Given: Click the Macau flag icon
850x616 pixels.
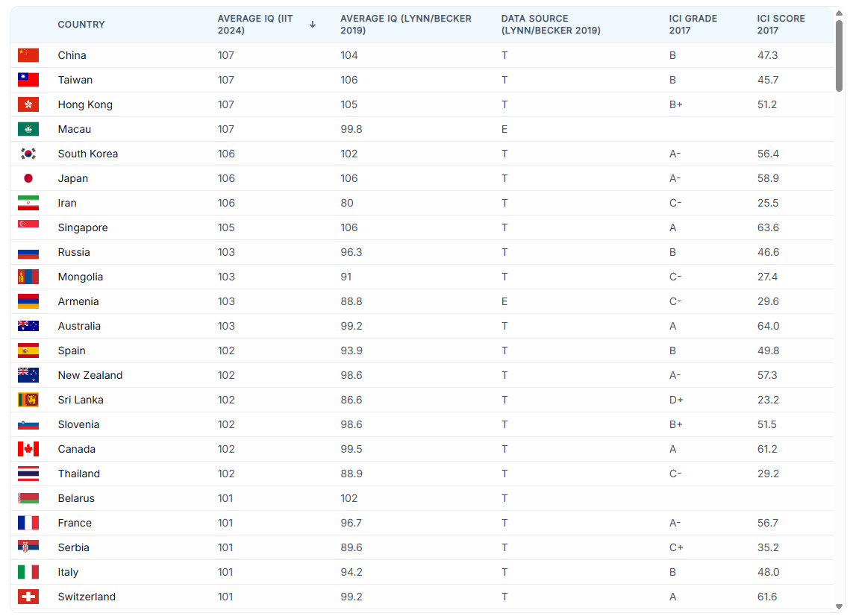Looking at the screenshot, I should click(28, 129).
